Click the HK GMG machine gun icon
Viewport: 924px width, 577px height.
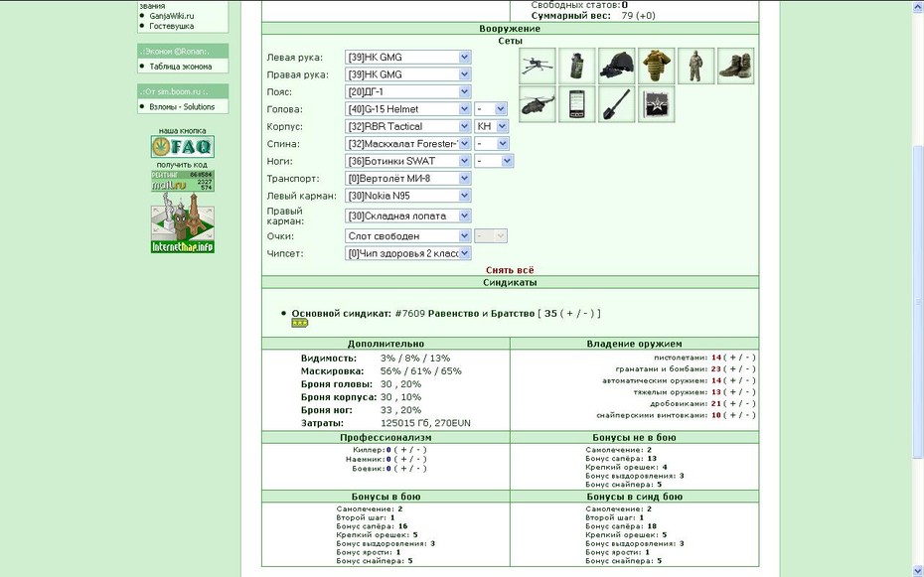(537, 66)
